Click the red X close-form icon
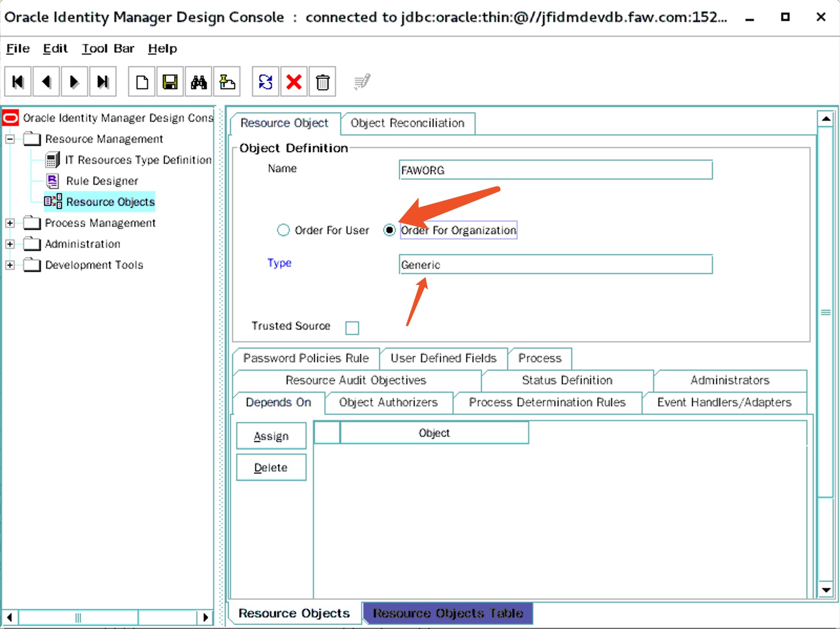The image size is (840, 629). click(294, 82)
